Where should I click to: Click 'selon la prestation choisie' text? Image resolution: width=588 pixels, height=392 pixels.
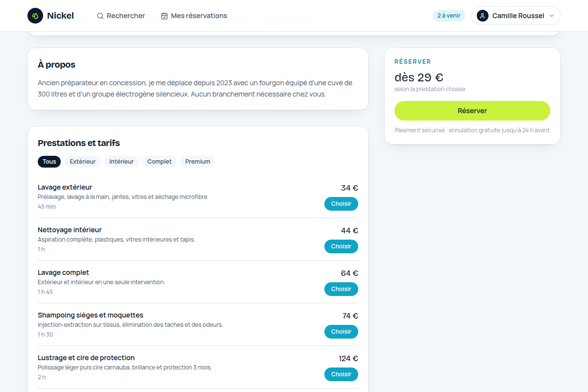coord(430,89)
